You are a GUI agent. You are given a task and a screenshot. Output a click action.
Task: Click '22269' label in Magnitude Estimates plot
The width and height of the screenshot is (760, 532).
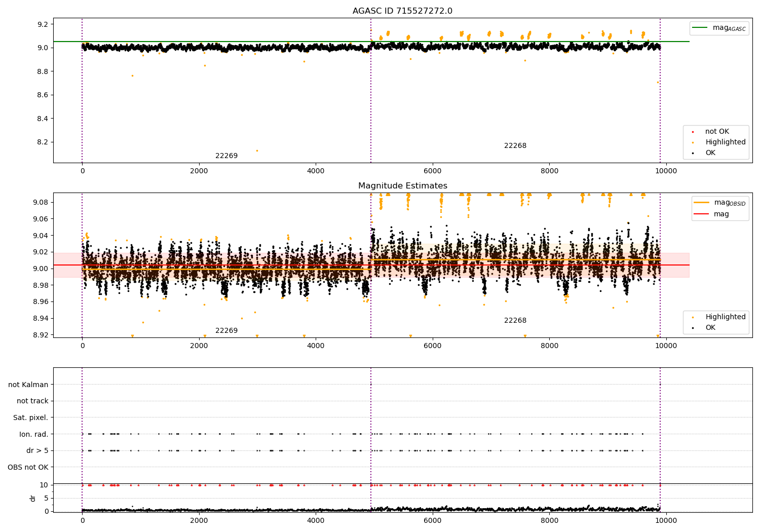[226, 331]
